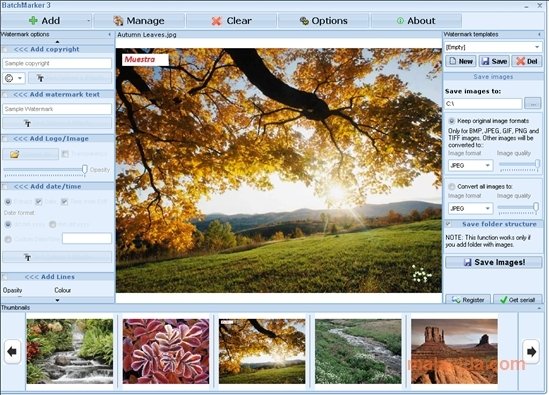Click the Options gears icon
549x395 pixels.
click(x=304, y=21)
